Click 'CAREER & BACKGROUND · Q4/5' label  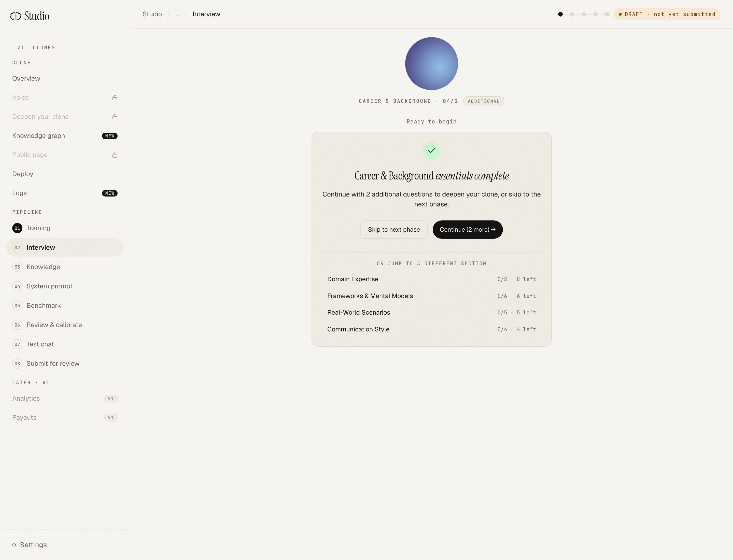coord(408,101)
